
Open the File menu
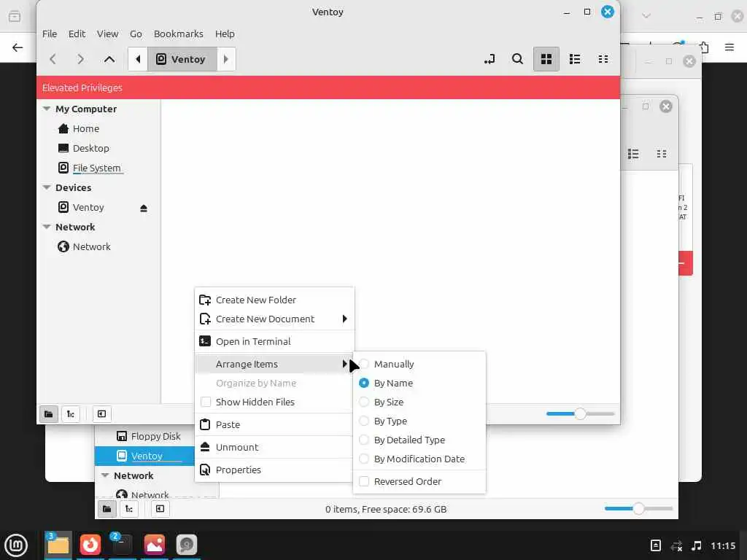50,34
